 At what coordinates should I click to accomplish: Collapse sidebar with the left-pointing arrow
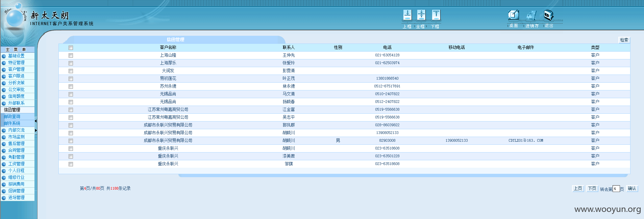click(35, 121)
